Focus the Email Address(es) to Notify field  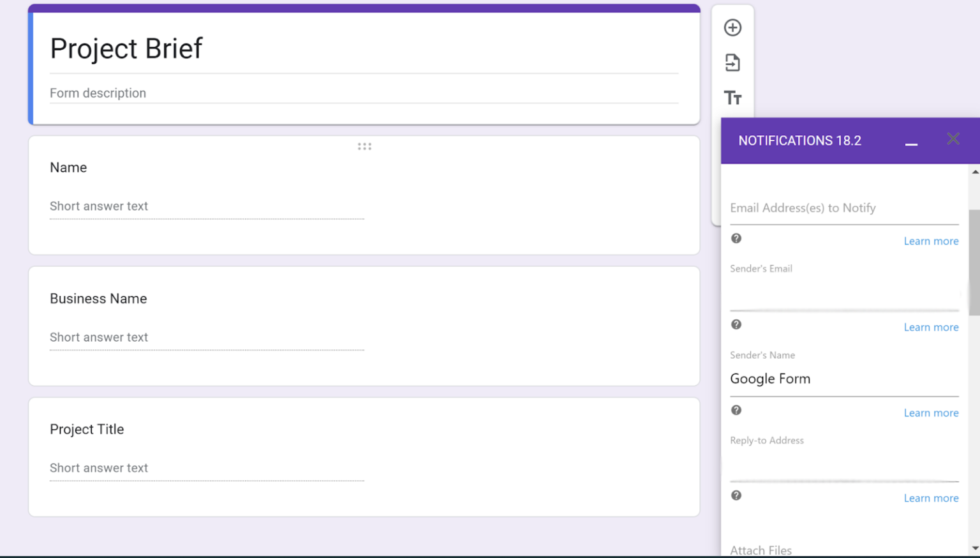[x=843, y=208]
